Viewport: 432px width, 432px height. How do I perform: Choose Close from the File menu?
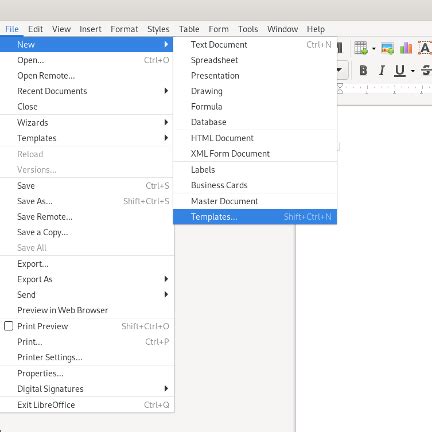click(x=86, y=107)
